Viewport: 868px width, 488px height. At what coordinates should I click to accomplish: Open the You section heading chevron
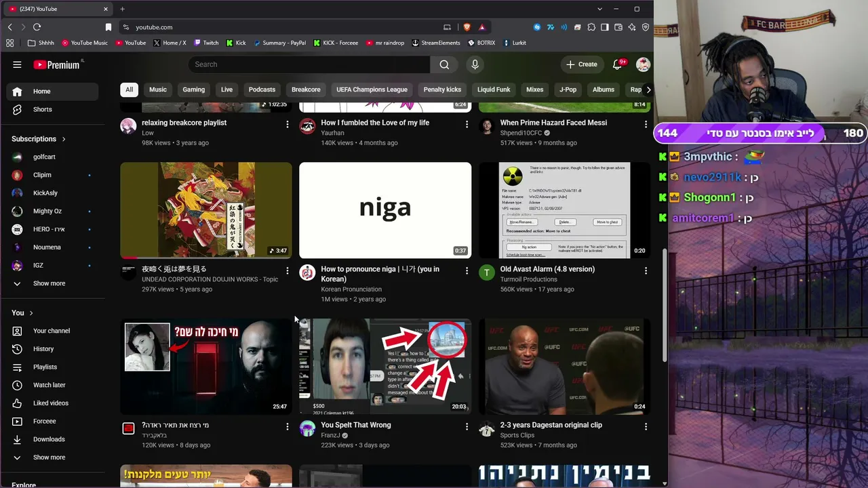pos(31,313)
